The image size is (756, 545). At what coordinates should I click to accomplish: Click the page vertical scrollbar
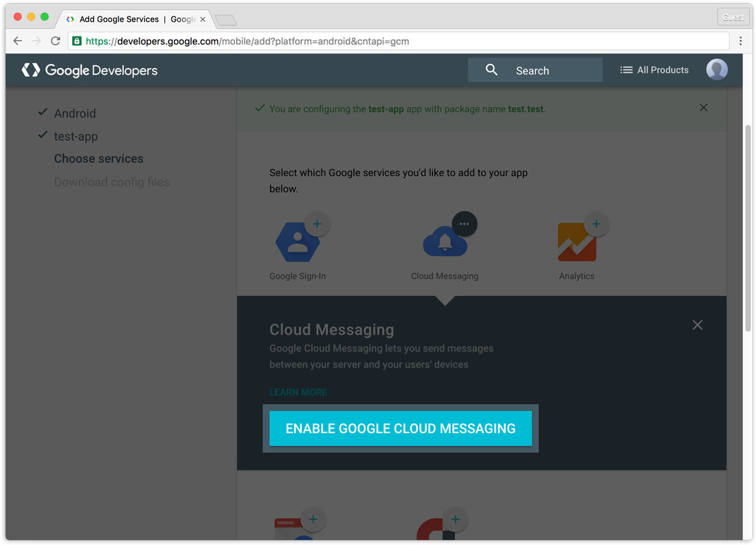[748, 227]
